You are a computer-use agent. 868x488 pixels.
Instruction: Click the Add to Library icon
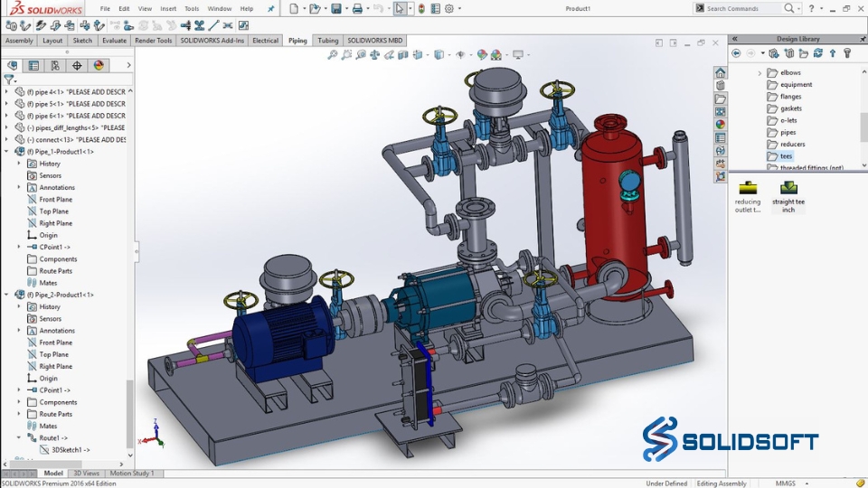[774, 53]
